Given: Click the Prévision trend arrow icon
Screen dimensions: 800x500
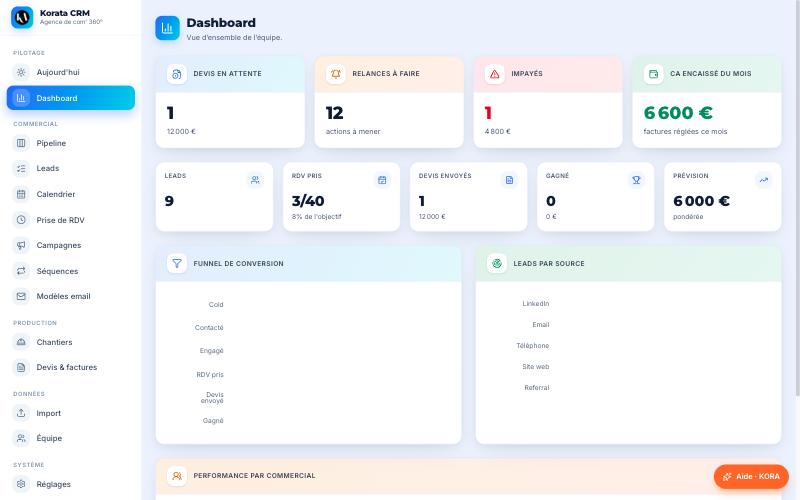Looking at the screenshot, I should pyautogui.click(x=763, y=180).
